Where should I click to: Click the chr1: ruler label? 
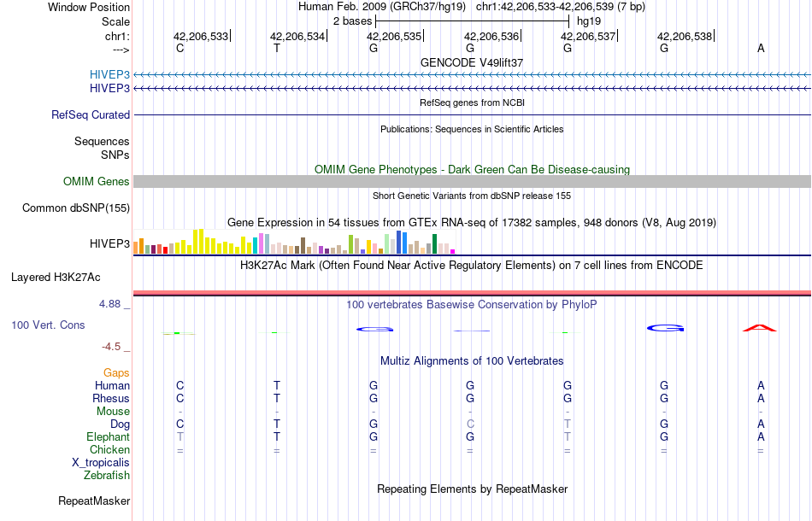117,36
